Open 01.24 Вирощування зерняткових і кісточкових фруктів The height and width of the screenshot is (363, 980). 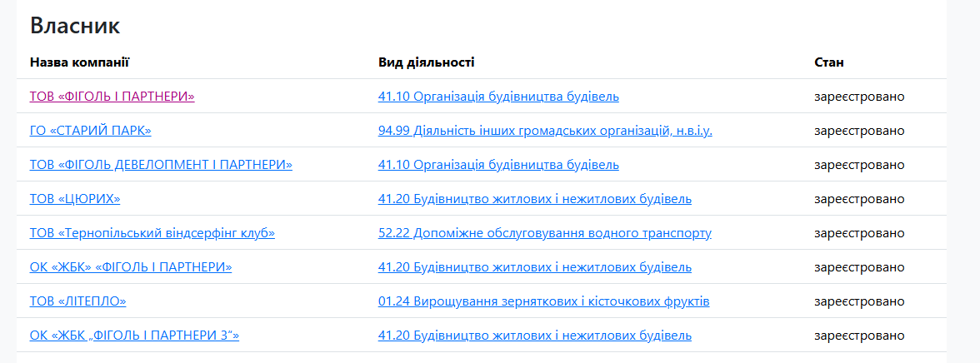(x=543, y=301)
